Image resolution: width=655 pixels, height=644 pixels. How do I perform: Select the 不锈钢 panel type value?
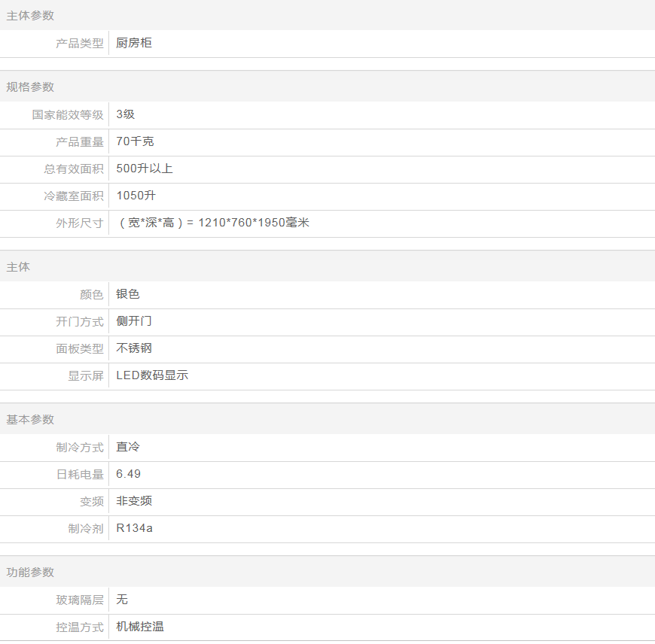(134, 348)
